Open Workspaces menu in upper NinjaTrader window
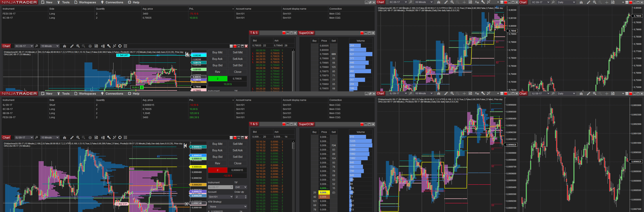 coord(85,2)
